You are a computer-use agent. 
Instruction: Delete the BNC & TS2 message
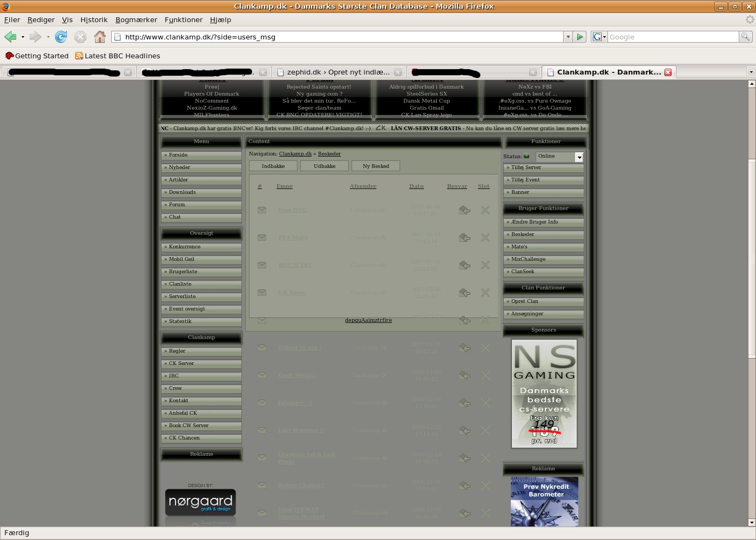pyautogui.click(x=485, y=265)
